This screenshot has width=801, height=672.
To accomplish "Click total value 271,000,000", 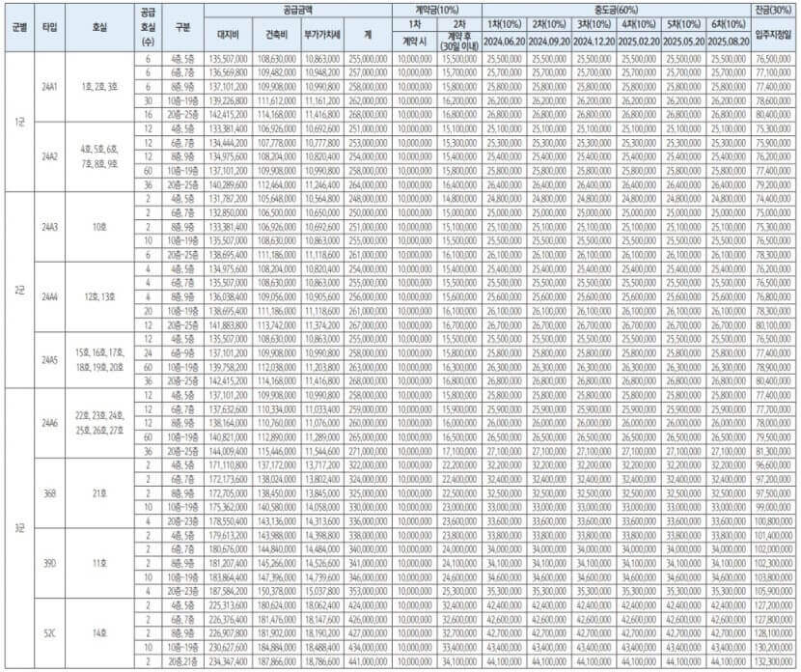I will pos(368,451).
